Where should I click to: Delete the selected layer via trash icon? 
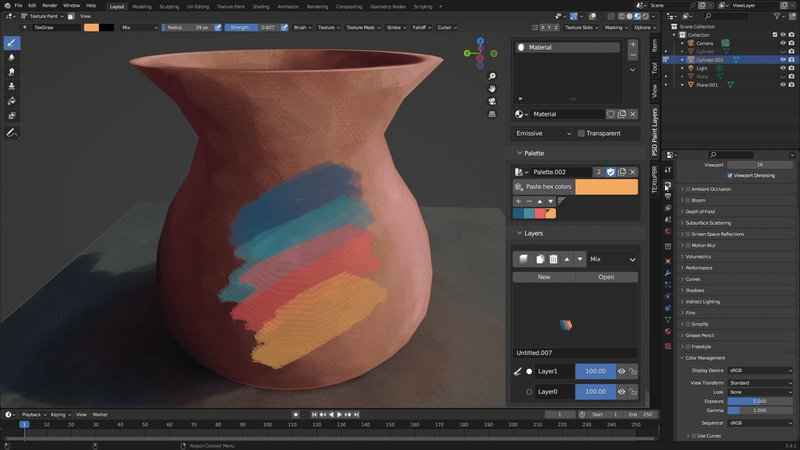[x=553, y=259]
